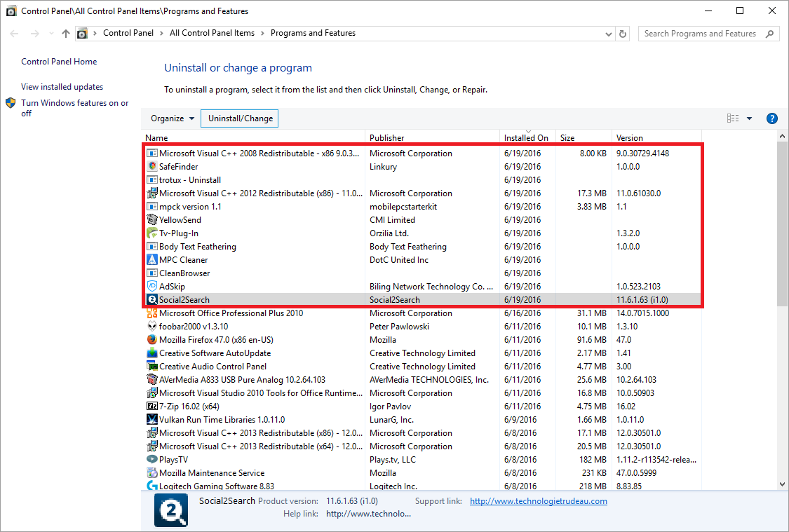The height and width of the screenshot is (532, 789).
Task: Click the Microsoft Office Professional Plus icon
Action: pos(152,313)
